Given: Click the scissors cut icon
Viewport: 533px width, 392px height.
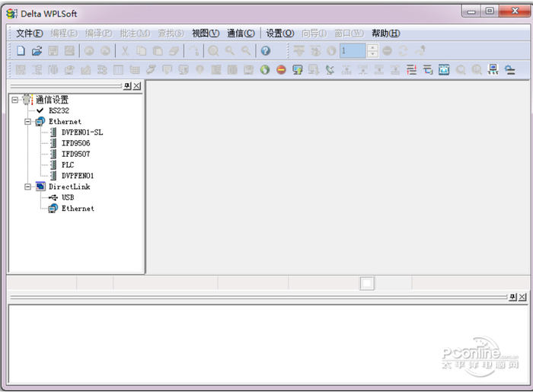Looking at the screenshot, I should click(x=125, y=51).
